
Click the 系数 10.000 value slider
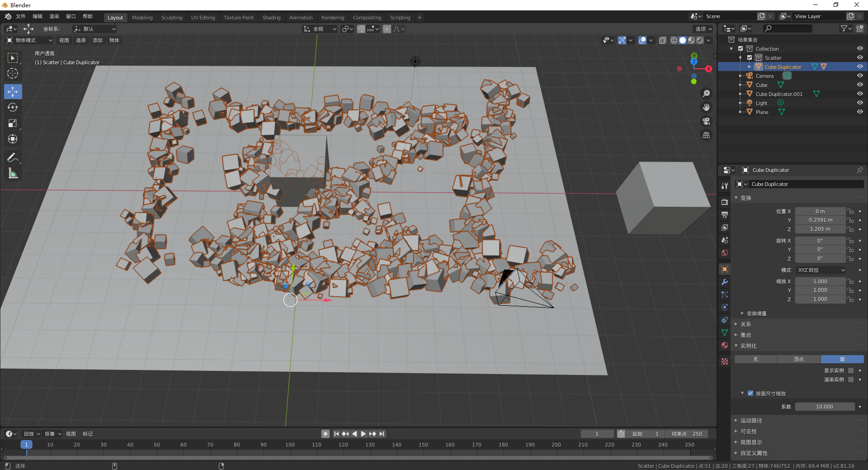824,407
